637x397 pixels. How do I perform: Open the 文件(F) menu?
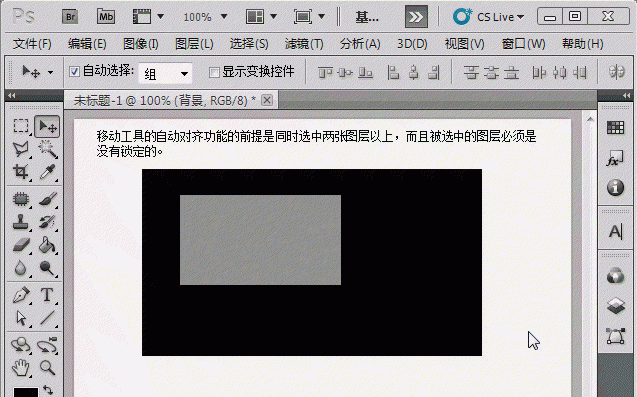point(32,43)
